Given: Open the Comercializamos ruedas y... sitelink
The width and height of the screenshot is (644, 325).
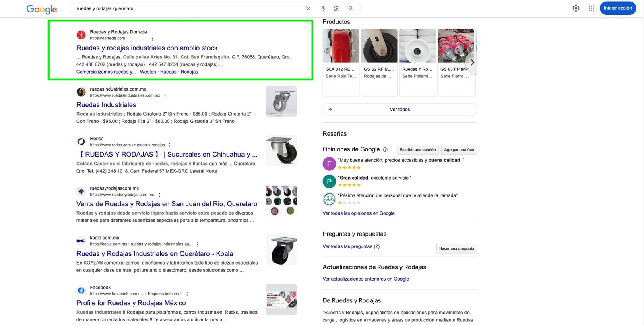Looking at the screenshot, I should (106, 72).
